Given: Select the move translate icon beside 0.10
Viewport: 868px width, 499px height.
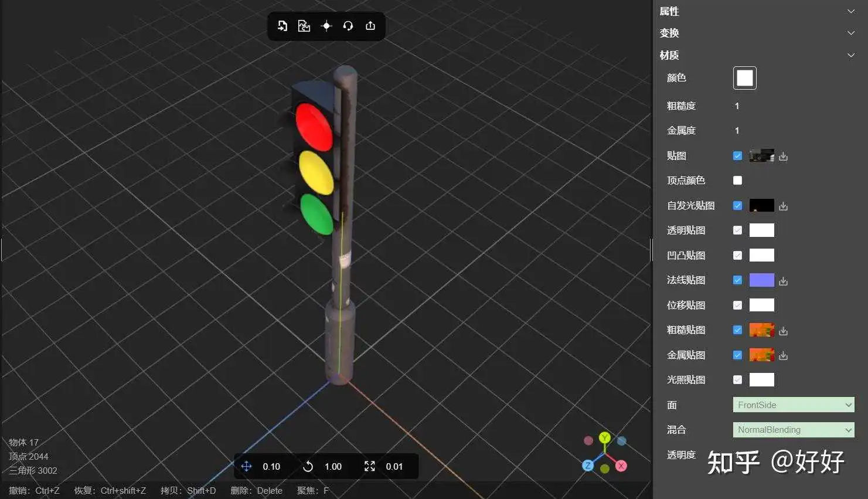Looking at the screenshot, I should (246, 466).
